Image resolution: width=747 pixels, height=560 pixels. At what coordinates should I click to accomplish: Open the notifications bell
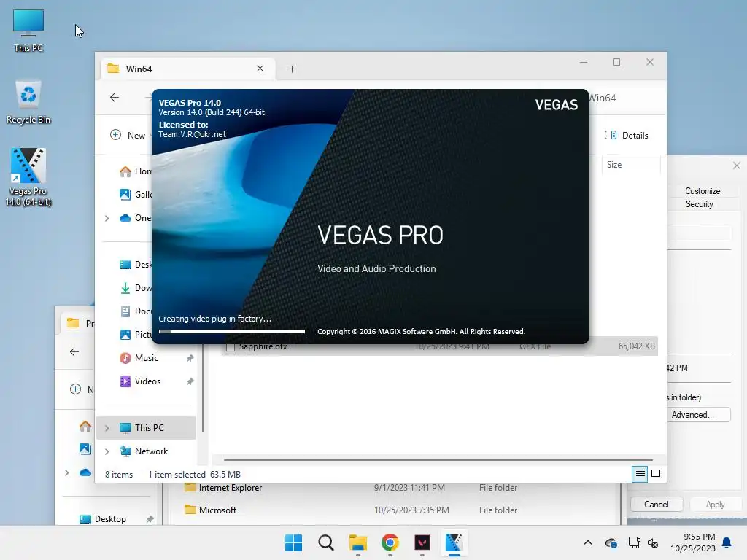point(727,542)
